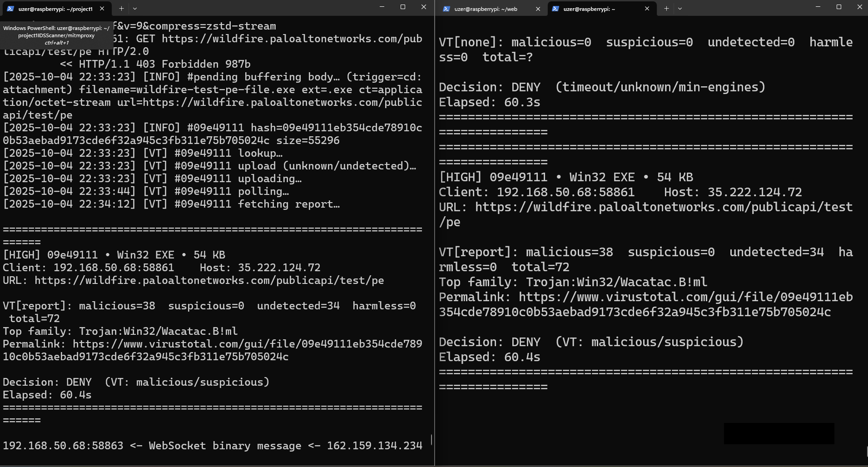The width and height of the screenshot is (868, 467).
Task: Minimize the left terminal window
Action: click(382, 7)
